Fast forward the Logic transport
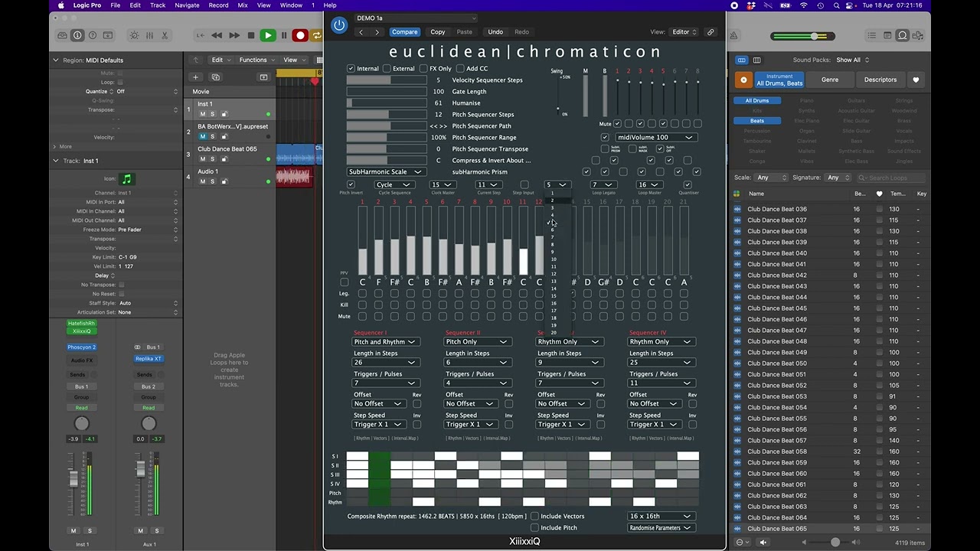Screen dimensions: 980x551 tap(234, 35)
